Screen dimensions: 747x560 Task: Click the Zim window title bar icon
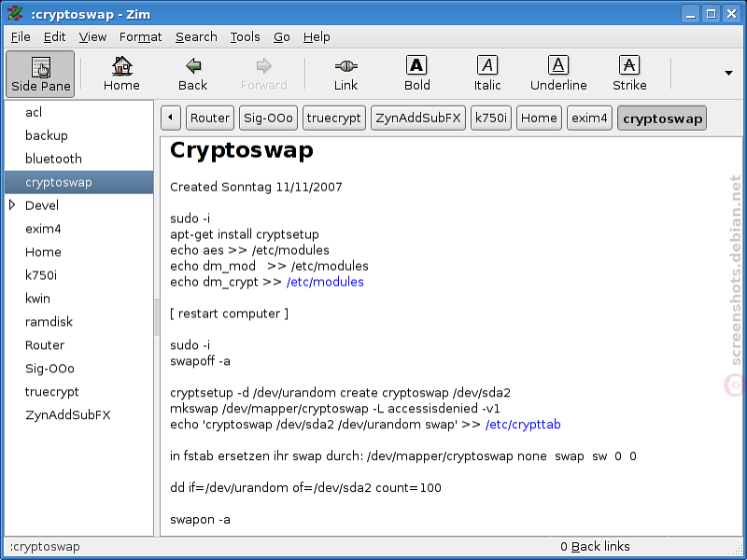tap(15, 13)
